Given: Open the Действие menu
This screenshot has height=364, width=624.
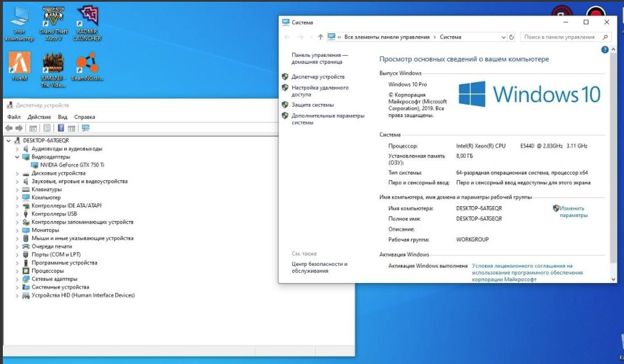Looking at the screenshot, I should (x=39, y=117).
